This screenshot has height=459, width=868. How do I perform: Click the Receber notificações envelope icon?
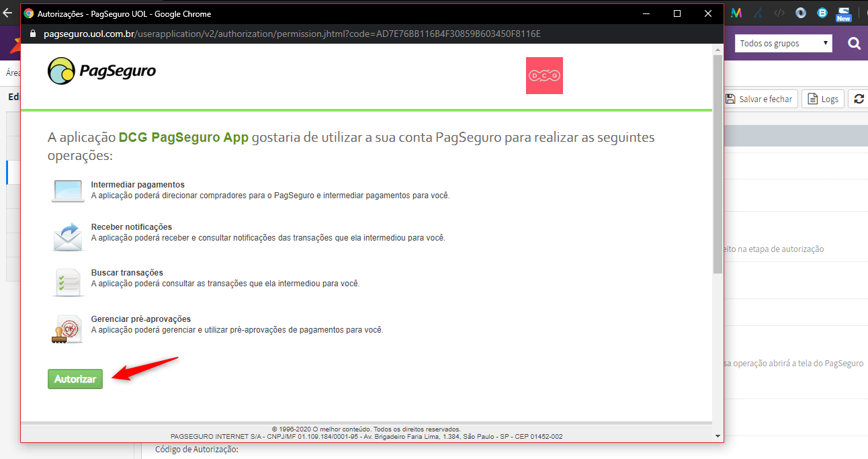coord(68,237)
